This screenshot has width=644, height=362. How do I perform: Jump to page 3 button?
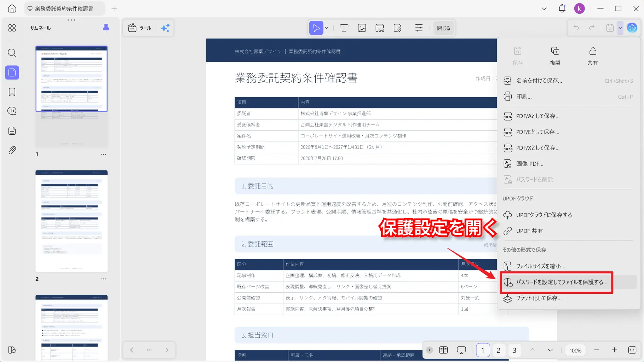pos(514,350)
